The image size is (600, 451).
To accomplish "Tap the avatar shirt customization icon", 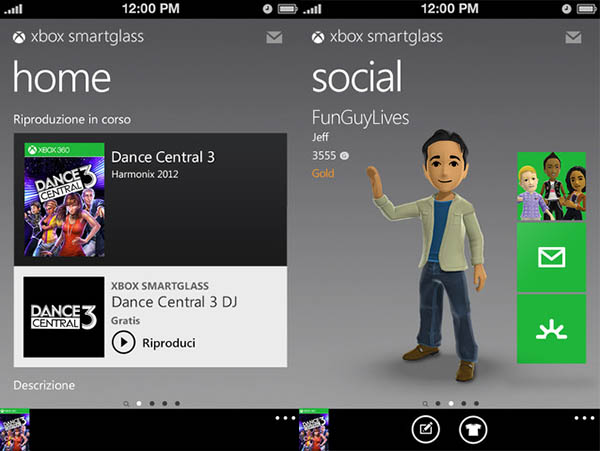I will click(473, 430).
